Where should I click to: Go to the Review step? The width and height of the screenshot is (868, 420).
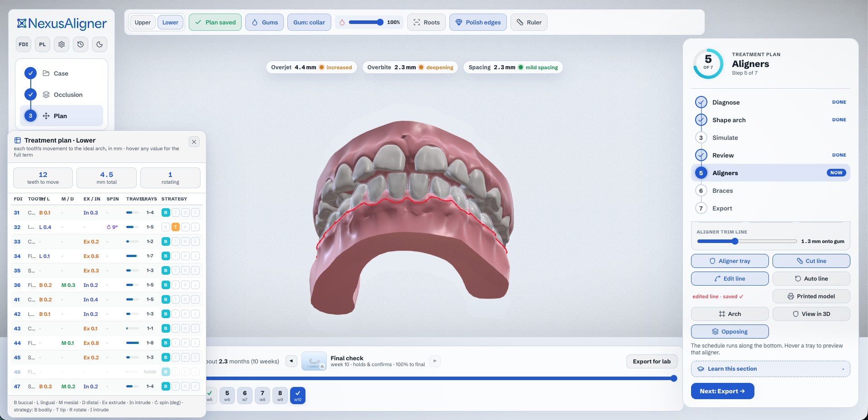[770, 155]
